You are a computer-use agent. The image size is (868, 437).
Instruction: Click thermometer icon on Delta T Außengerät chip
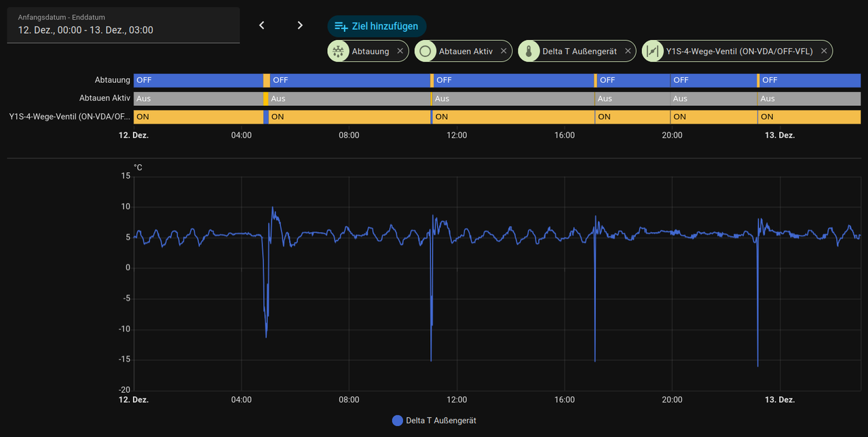529,51
